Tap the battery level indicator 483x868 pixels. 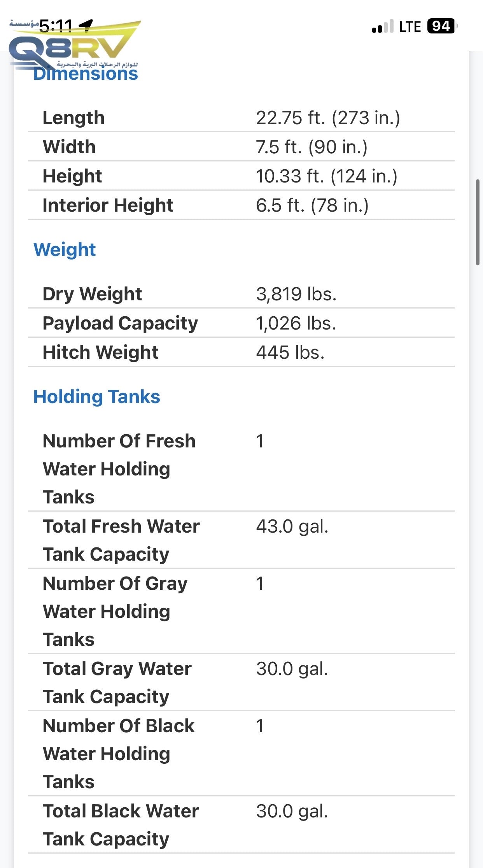(x=442, y=26)
